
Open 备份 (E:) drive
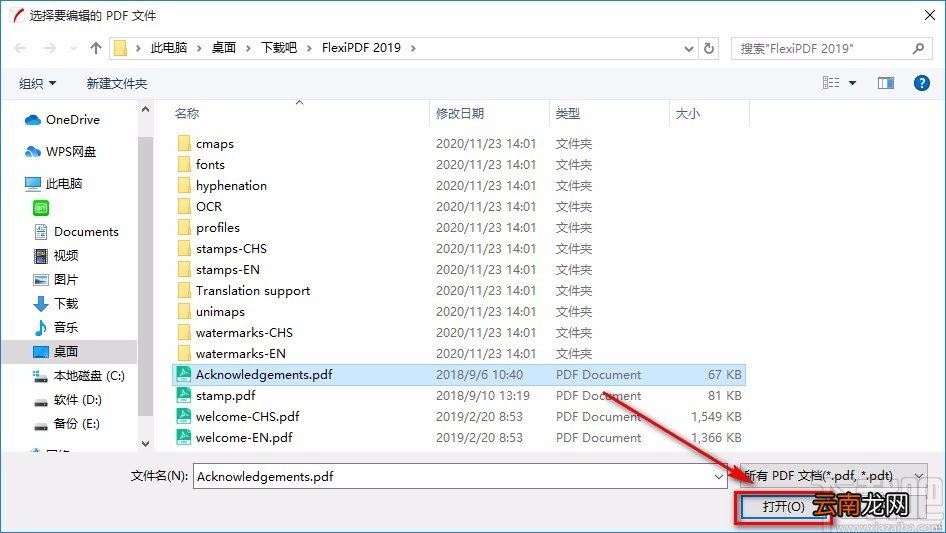click(x=66, y=424)
